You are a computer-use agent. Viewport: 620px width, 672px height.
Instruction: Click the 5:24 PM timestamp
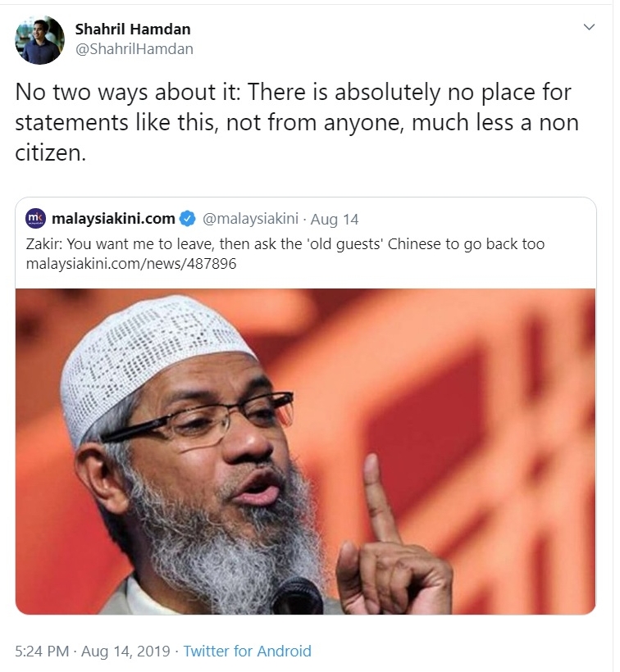click(42, 651)
